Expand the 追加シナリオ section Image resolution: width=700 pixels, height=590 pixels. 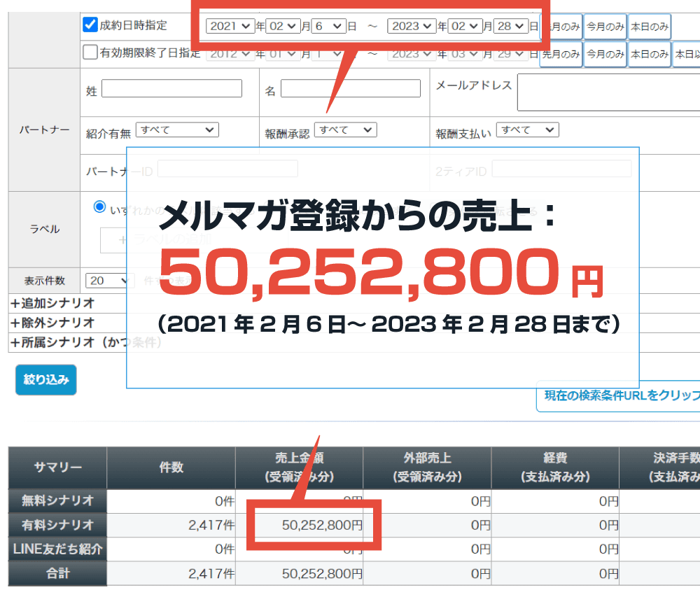[52, 304]
